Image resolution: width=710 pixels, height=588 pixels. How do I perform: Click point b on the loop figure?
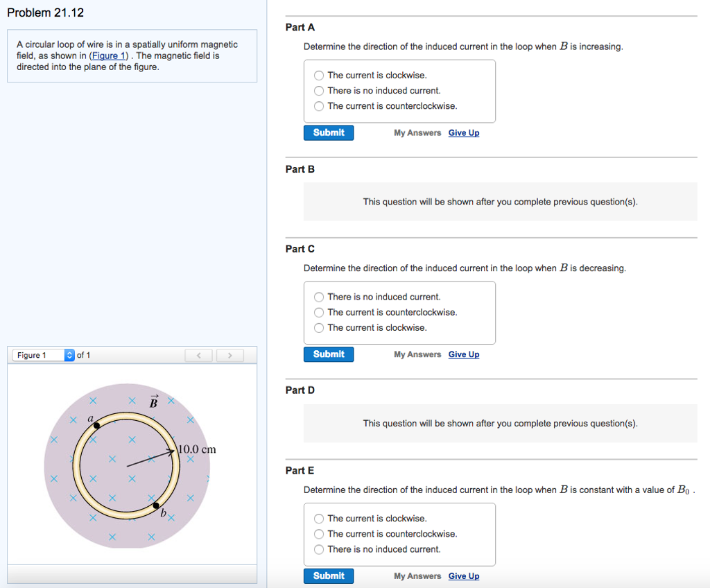(156, 505)
